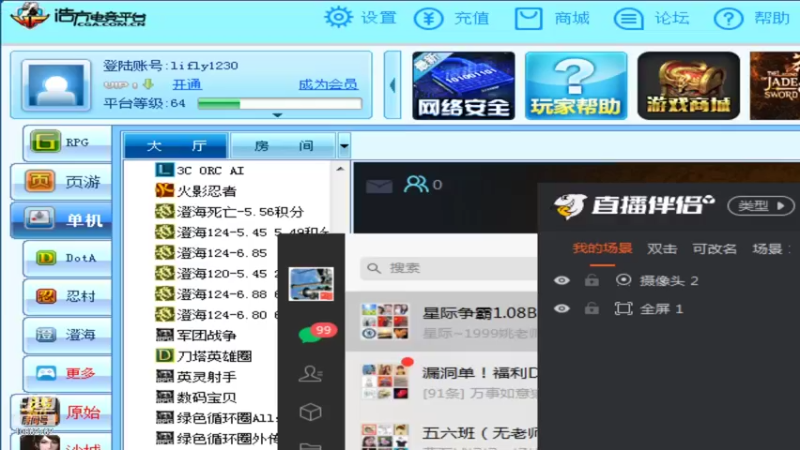Open the mail envelope icon
This screenshot has width=800, height=450.
pyautogui.click(x=379, y=186)
